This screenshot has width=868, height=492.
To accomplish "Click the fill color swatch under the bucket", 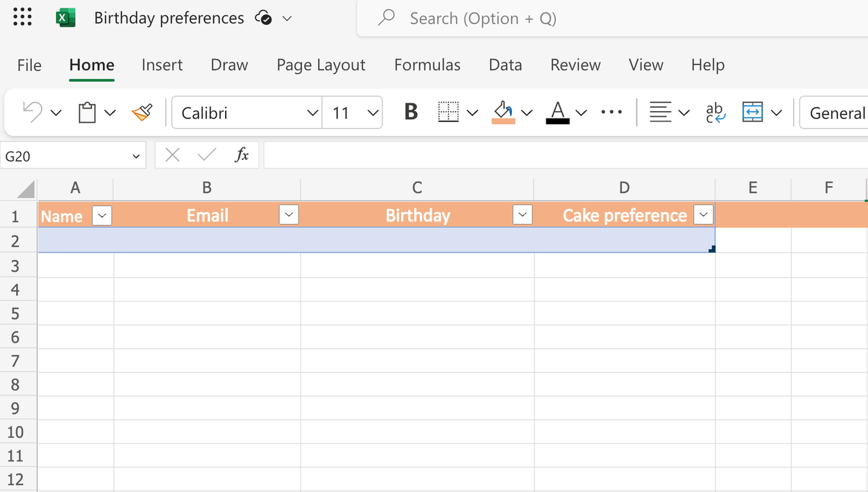I will tap(503, 120).
